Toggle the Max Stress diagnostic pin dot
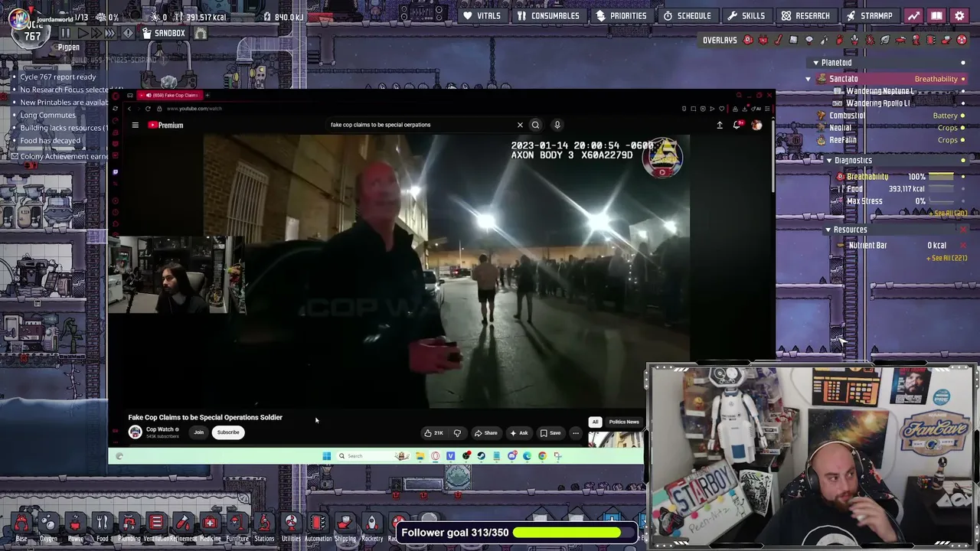Viewport: 980px width, 551px height. click(963, 201)
